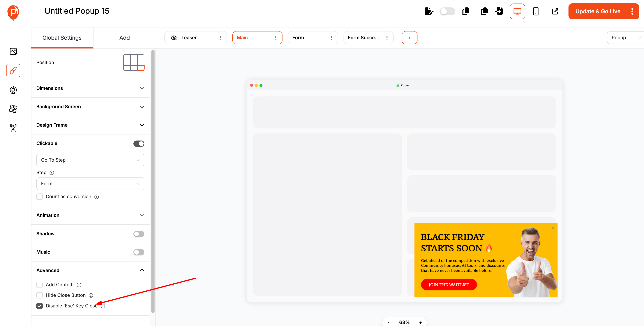Image resolution: width=644 pixels, height=326 pixels.
Task: Click the targeting crosshair sidebar icon
Action: coord(13,90)
